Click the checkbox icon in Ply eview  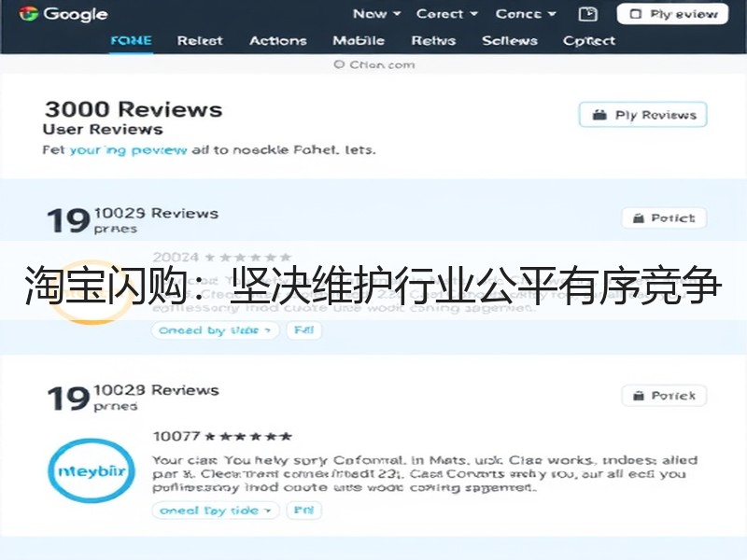[x=636, y=14]
